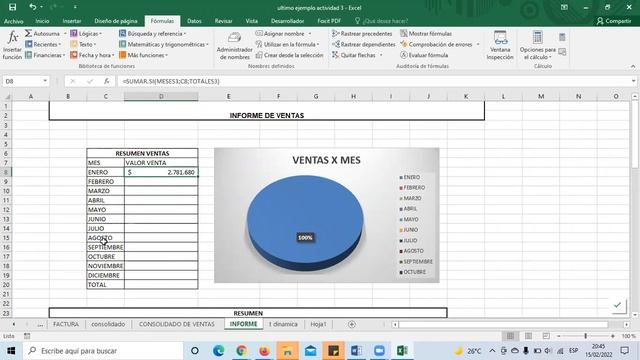The height and width of the screenshot is (360, 640).
Task: Switch to Page Layout view
Action: (x=528, y=336)
